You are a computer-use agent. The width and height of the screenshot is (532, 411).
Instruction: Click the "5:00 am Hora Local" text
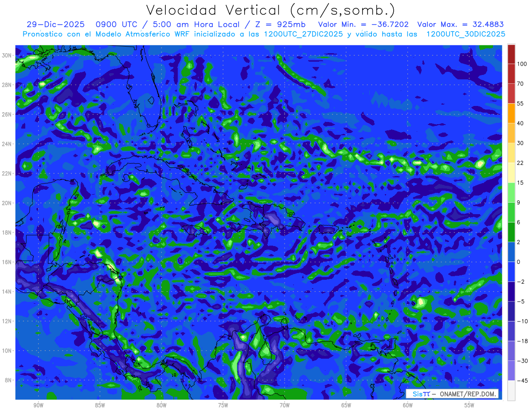click(196, 25)
